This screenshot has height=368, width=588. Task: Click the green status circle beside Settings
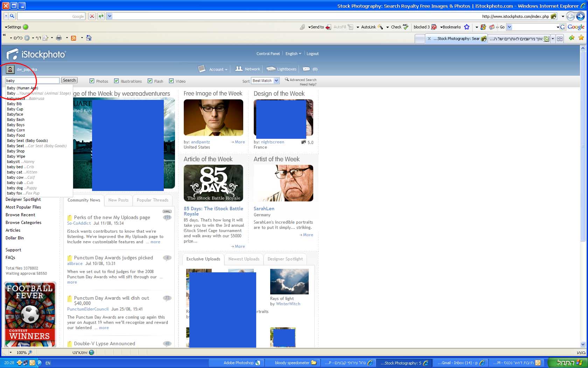tap(26, 27)
